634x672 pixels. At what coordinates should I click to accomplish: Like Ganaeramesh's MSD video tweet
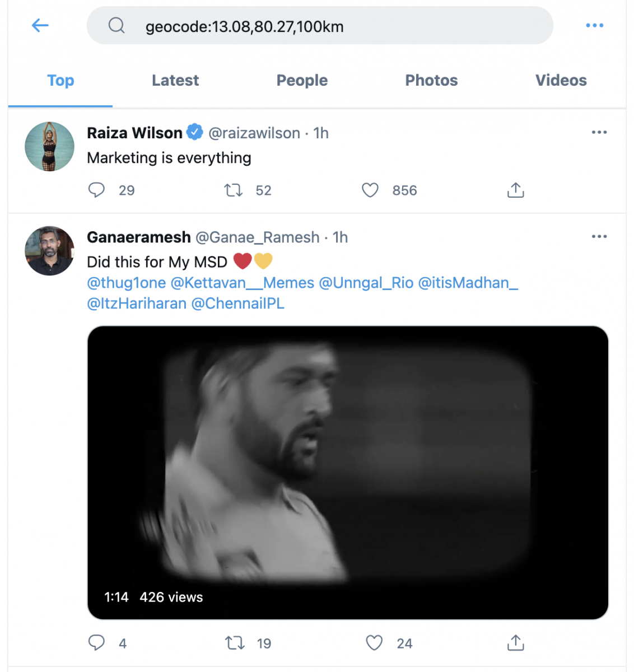[x=374, y=643]
